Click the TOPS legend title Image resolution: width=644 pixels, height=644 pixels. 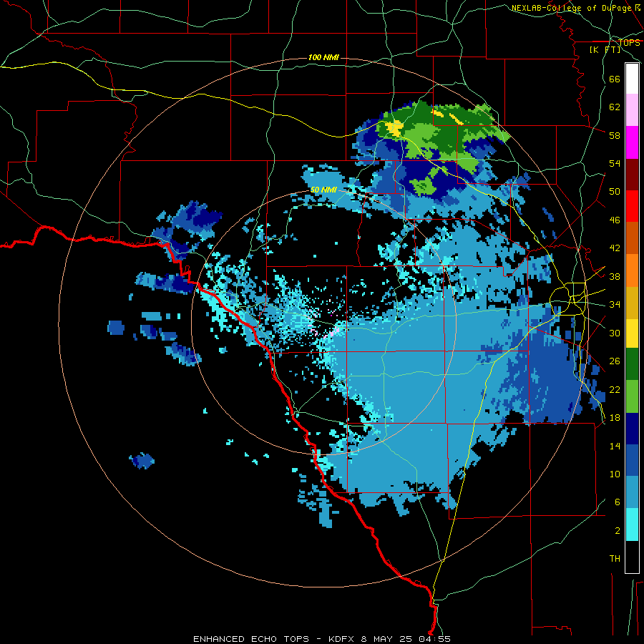pyautogui.click(x=629, y=42)
